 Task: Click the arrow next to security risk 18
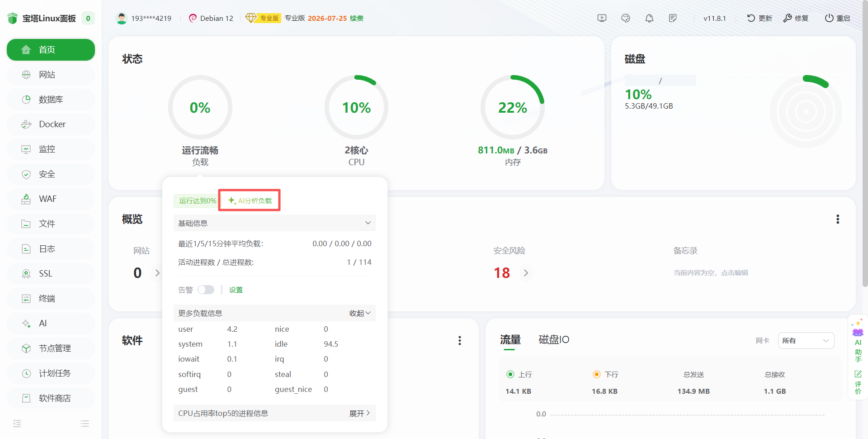tap(526, 273)
